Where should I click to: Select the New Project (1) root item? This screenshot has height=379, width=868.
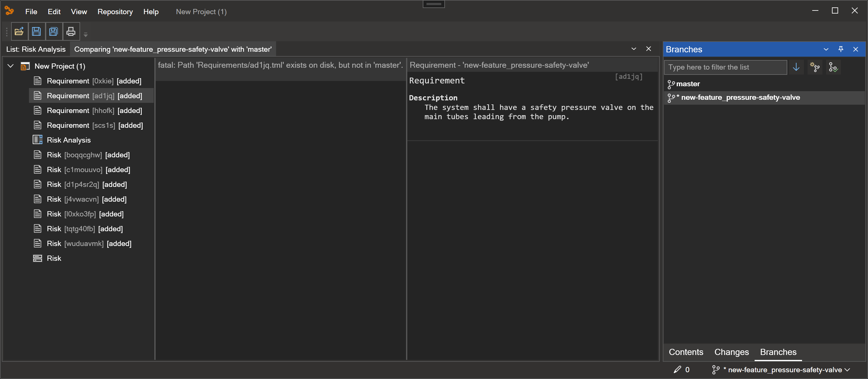tap(60, 66)
